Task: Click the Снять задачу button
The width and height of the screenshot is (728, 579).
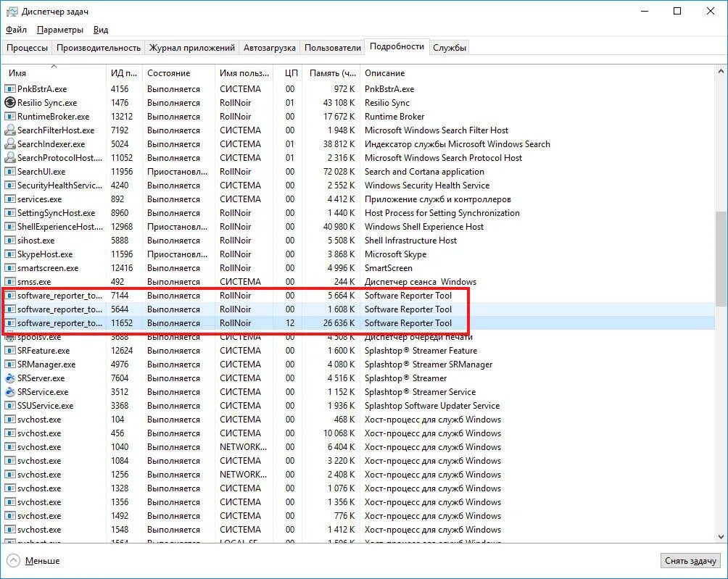Action: coord(690,560)
